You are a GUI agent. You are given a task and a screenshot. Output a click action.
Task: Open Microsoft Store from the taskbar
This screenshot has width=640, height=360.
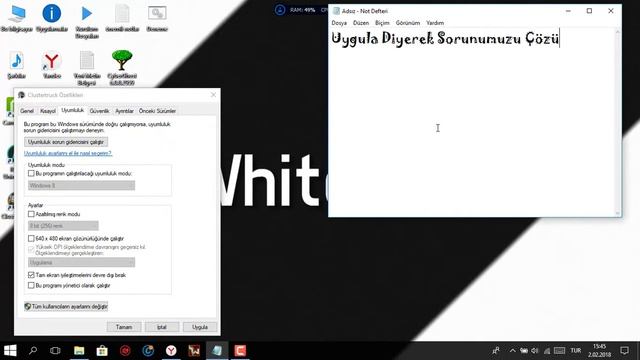coord(102,351)
